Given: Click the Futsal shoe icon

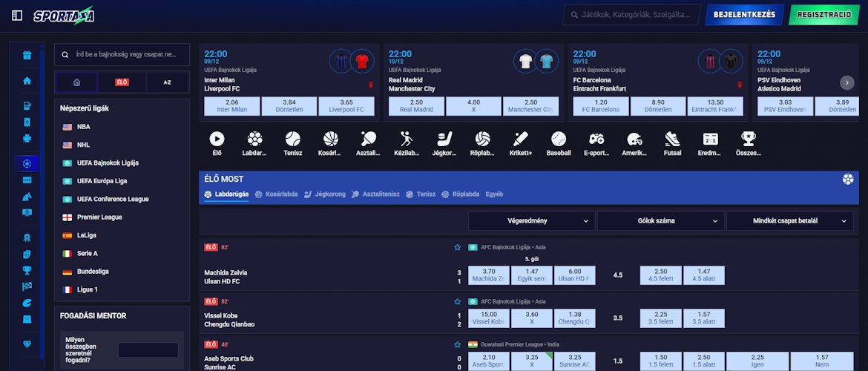Looking at the screenshot, I should coord(672,139).
